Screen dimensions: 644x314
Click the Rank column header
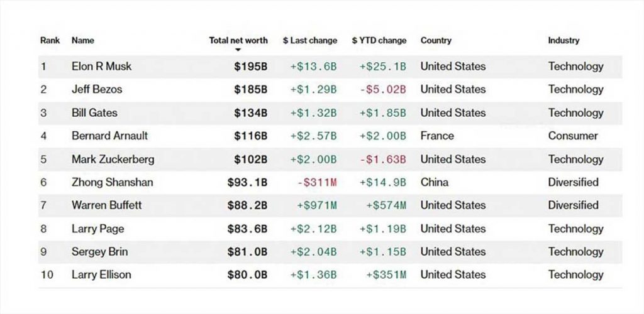tap(50, 40)
